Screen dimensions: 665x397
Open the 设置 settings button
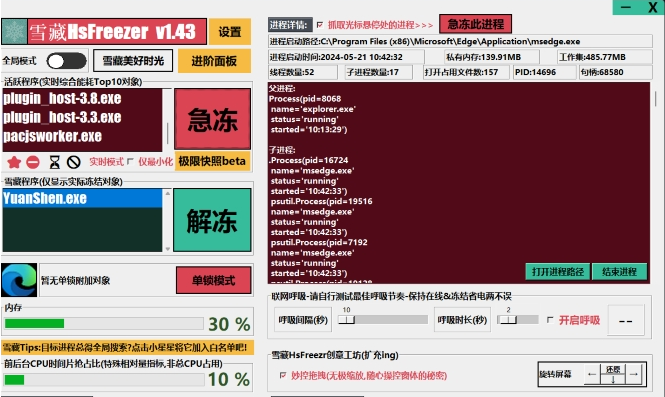click(230, 32)
